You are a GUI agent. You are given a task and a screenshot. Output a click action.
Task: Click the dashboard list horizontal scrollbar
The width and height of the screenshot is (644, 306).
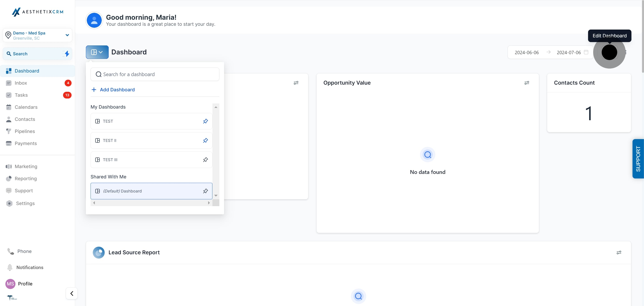tap(151, 203)
